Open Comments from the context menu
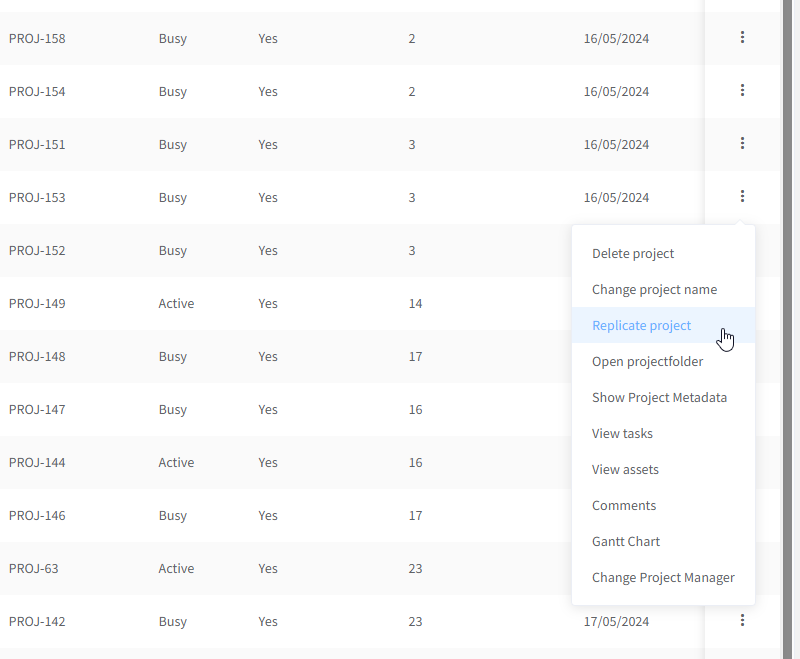Screen dimensions: 800x659 point(624,506)
